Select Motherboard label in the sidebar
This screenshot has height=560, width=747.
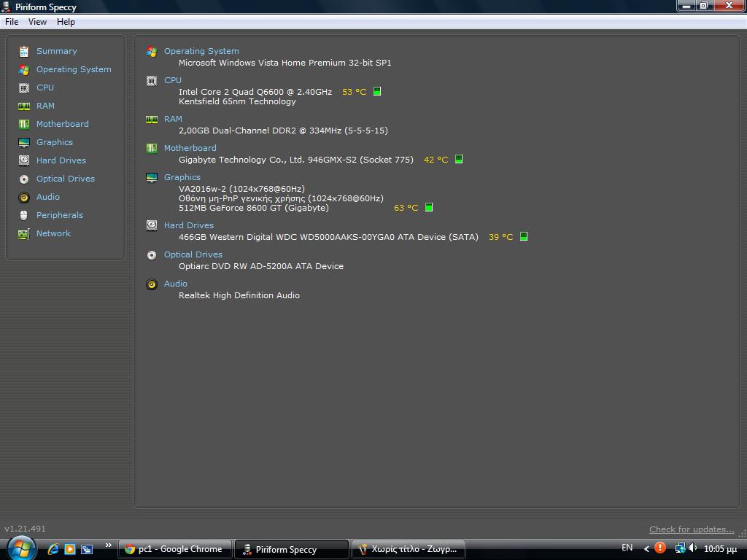[63, 124]
